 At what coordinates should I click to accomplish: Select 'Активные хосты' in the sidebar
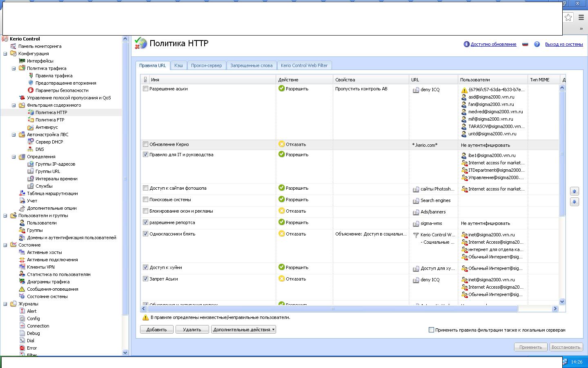(x=44, y=252)
